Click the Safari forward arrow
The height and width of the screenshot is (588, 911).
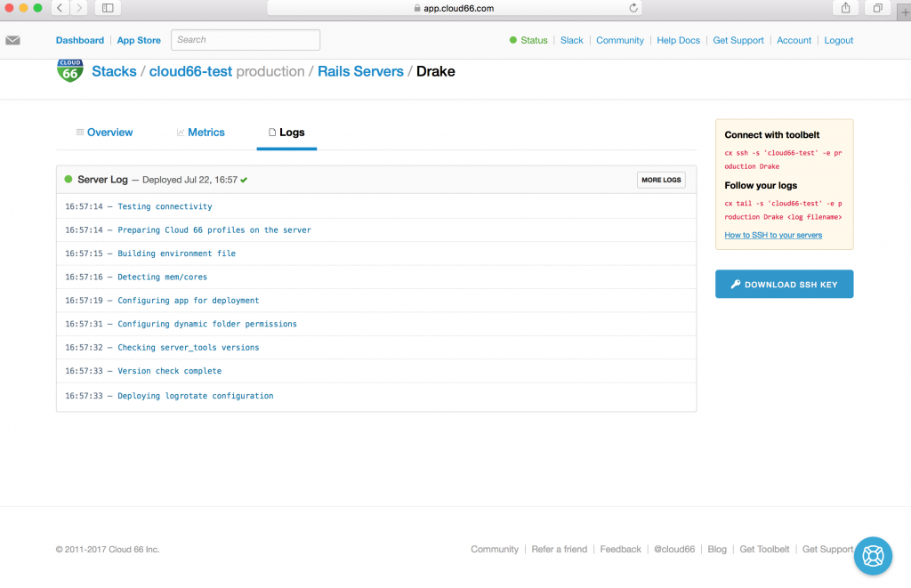coord(79,8)
